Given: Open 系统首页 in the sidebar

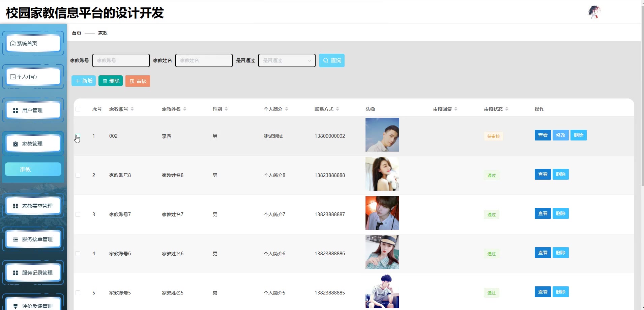Looking at the screenshot, I should [x=33, y=43].
